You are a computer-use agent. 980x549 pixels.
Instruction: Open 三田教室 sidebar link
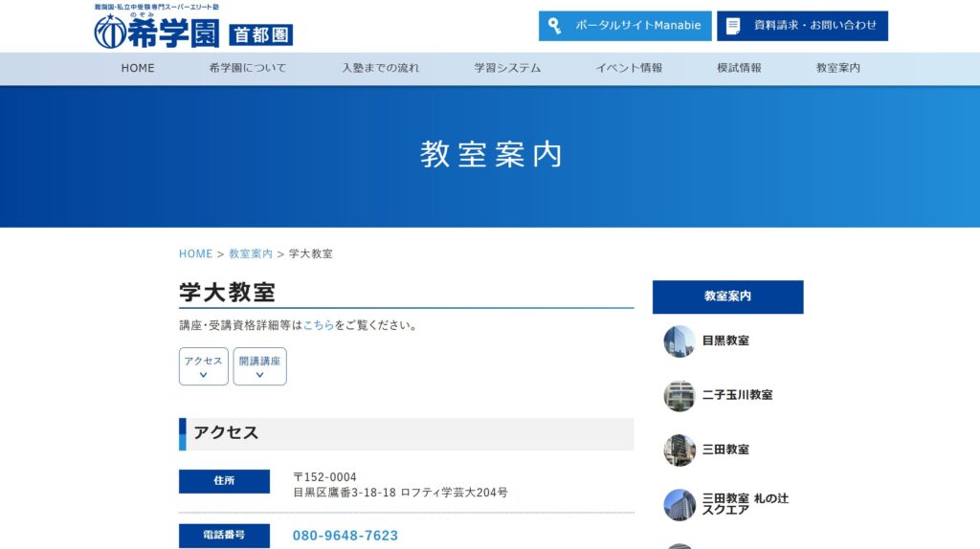click(x=725, y=450)
